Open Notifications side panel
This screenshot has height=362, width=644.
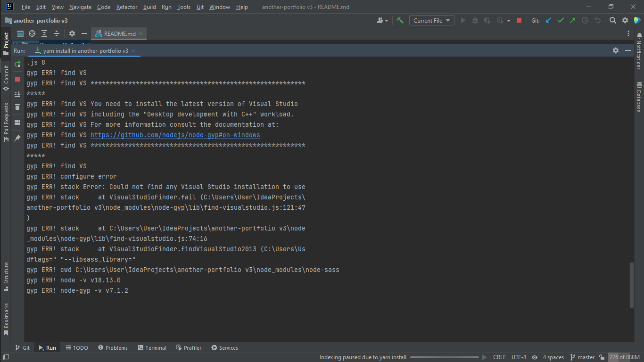coord(639,51)
